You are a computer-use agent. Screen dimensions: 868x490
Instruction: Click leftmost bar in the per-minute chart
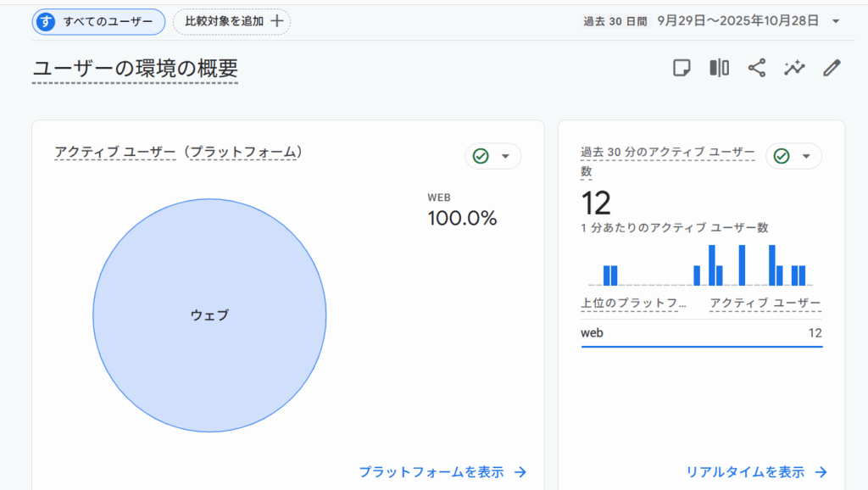pyautogui.click(x=607, y=276)
